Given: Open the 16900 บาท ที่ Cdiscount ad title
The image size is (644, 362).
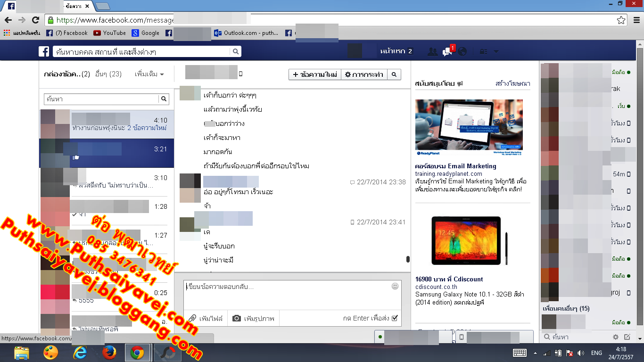Looking at the screenshot, I should [449, 279].
